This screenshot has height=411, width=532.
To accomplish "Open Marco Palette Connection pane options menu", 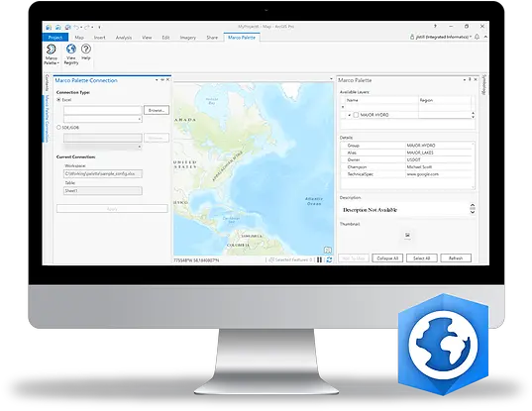I will click(157, 80).
